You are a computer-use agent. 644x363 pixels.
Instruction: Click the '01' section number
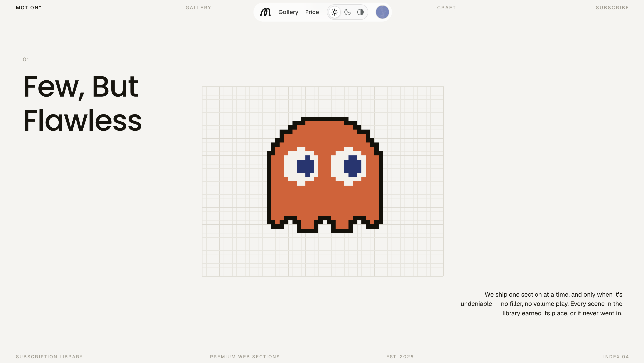26,59
